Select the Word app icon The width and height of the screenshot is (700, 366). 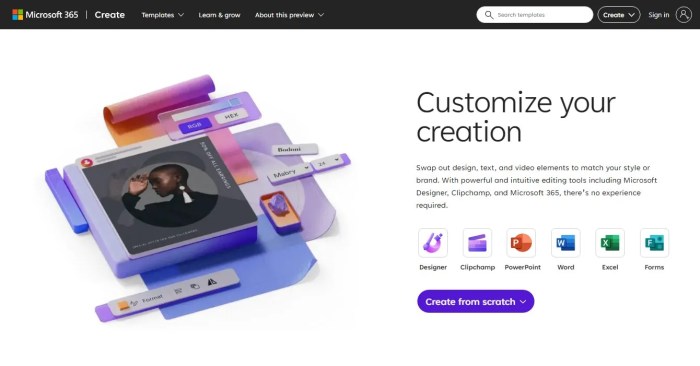tap(566, 243)
